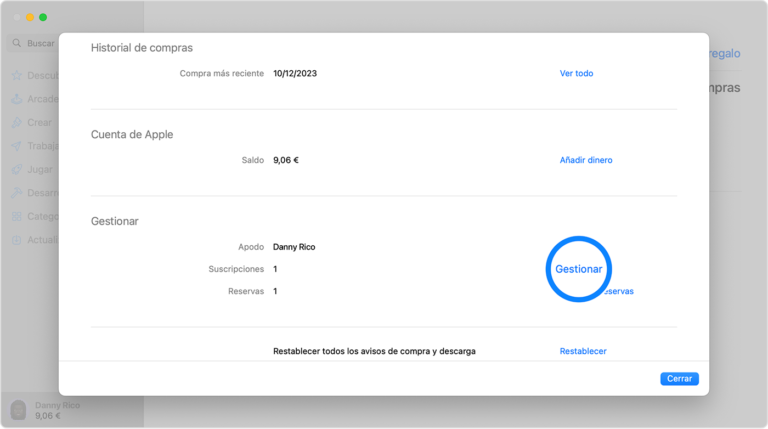
Task: Click the Jugar rocket icon
Action: click(x=17, y=169)
